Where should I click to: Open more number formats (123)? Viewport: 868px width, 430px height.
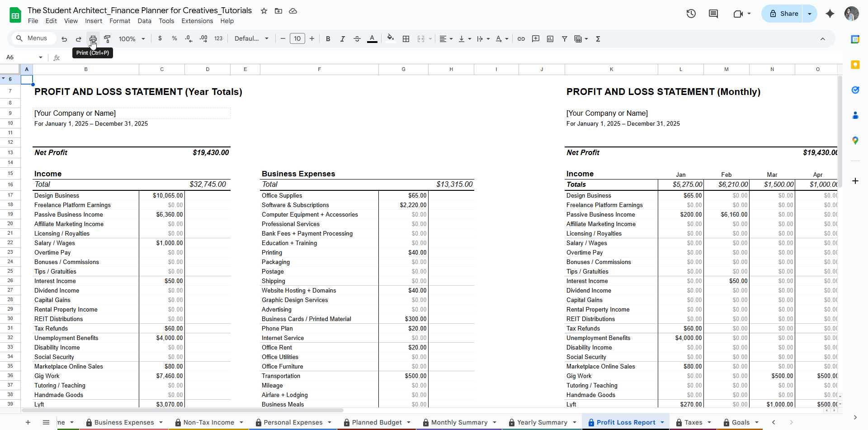[218, 39]
